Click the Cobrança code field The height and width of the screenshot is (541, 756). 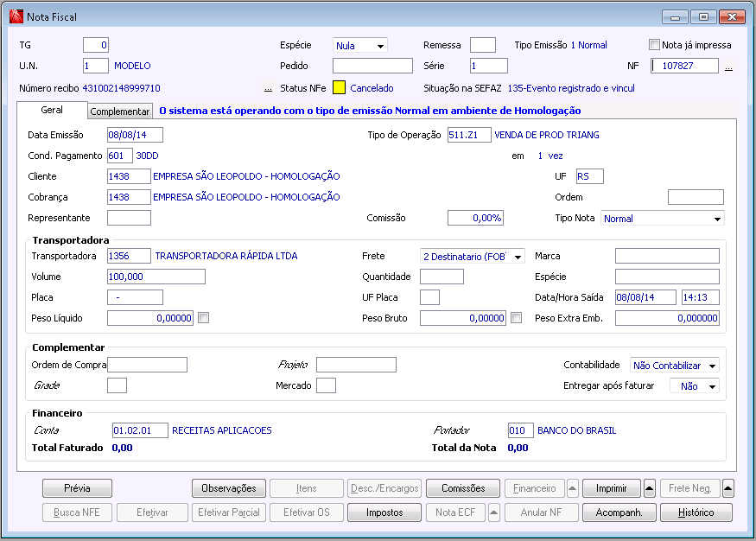[129, 197]
